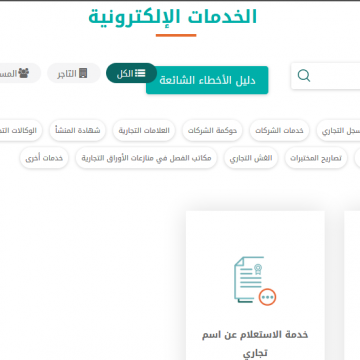Choose شهادة المنشأ category chip
The width and height of the screenshot is (360, 360).
[x=78, y=130]
